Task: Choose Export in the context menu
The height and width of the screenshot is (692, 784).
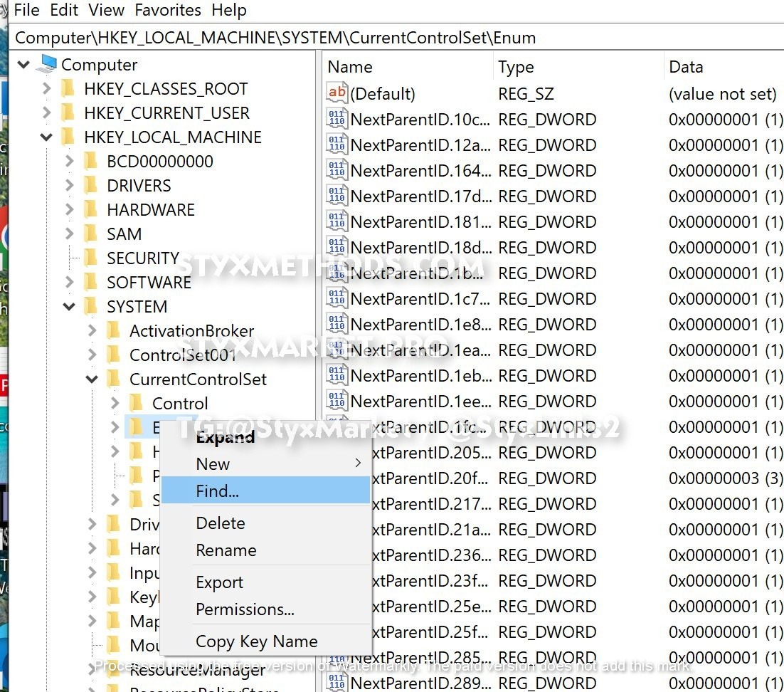Action: point(265,582)
